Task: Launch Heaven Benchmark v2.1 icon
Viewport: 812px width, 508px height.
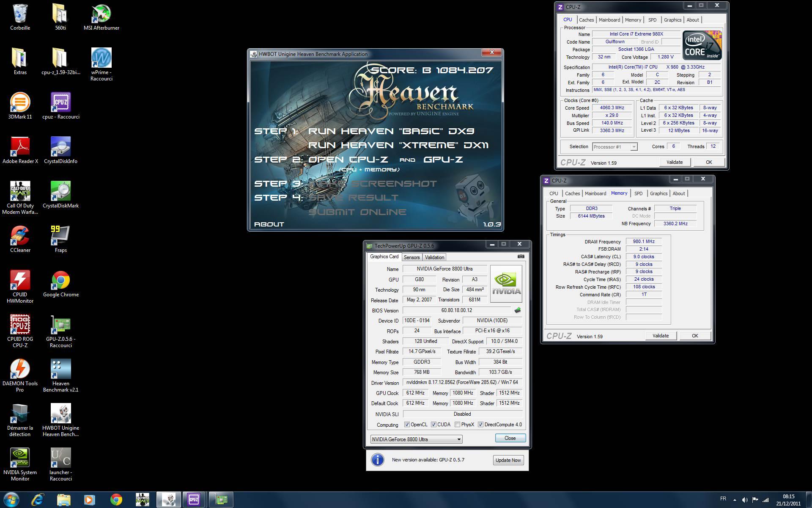Action: pos(60,375)
